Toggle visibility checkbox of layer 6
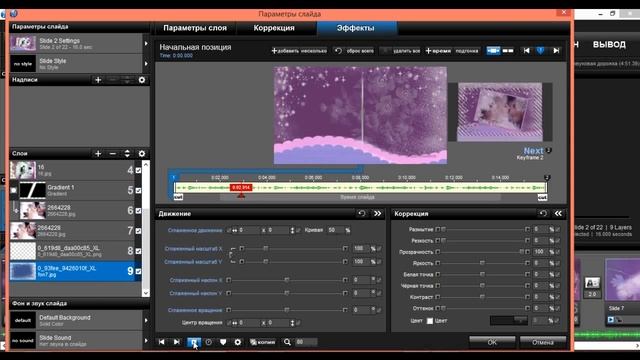This screenshot has height=360, width=640. click(138, 211)
